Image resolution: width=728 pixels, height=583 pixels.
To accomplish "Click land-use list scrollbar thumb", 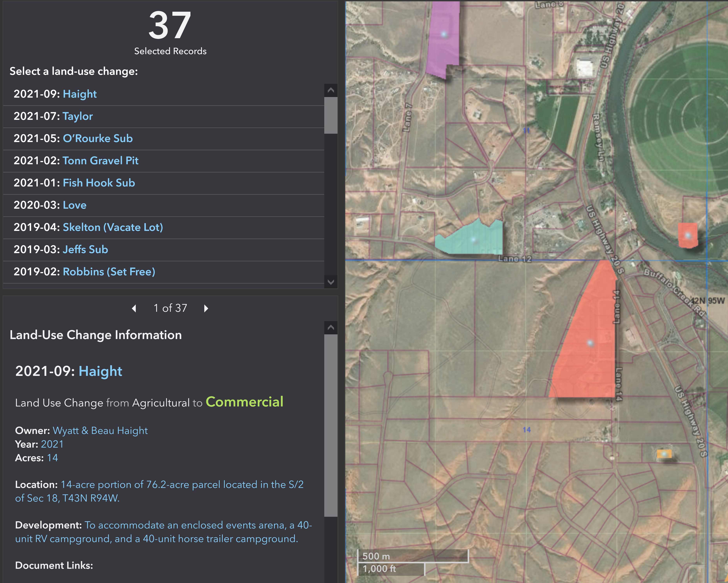I will point(331,116).
